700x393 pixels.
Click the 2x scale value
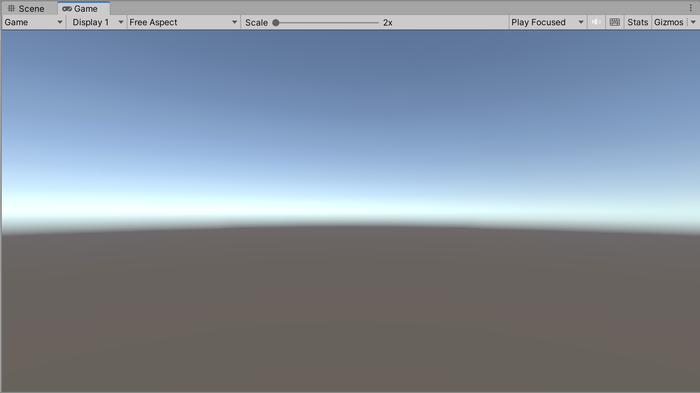[x=388, y=22]
